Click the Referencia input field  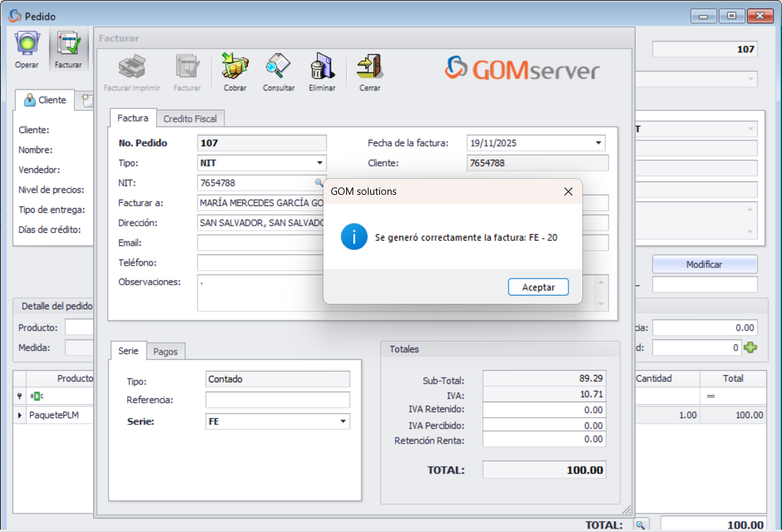[x=277, y=400]
